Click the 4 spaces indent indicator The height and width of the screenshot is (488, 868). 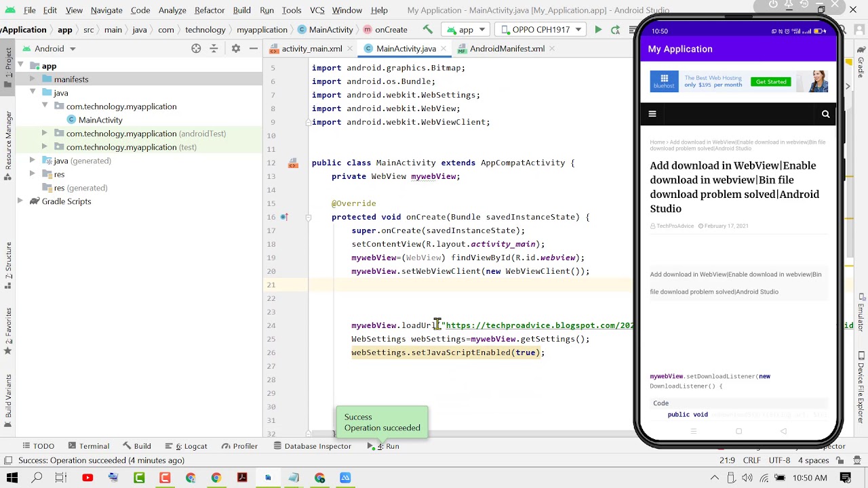[813, 460]
